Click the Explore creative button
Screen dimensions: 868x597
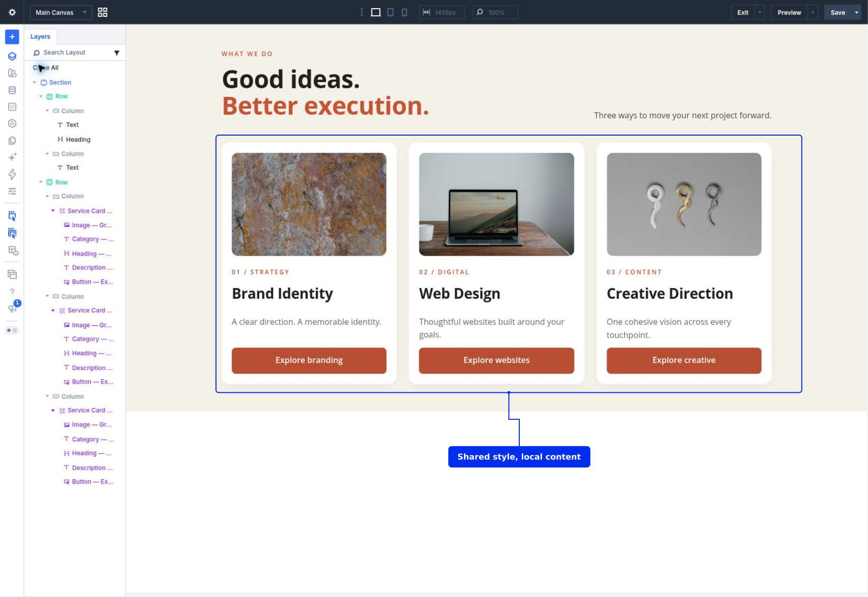(684, 361)
